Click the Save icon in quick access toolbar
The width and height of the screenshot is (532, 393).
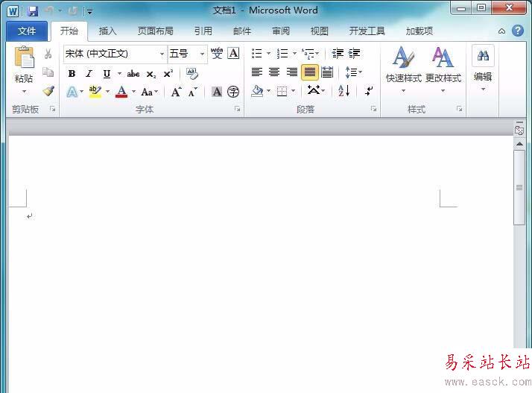coord(33,11)
